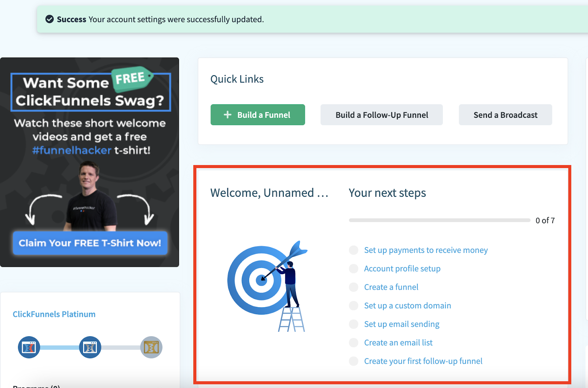Open Account profile setup link
This screenshot has height=388, width=588.
[x=402, y=269]
